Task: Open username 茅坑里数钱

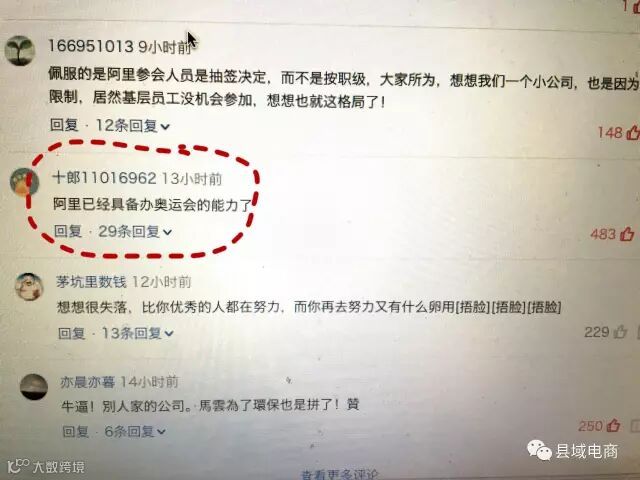Action: [91, 282]
